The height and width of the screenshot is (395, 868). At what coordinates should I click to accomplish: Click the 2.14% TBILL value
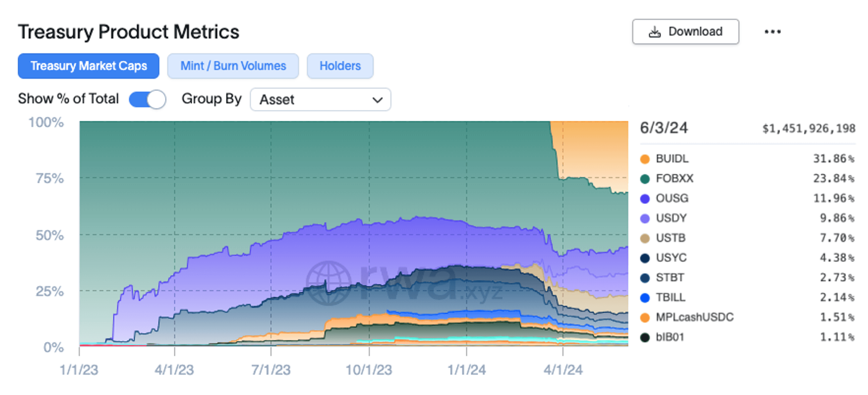836,297
